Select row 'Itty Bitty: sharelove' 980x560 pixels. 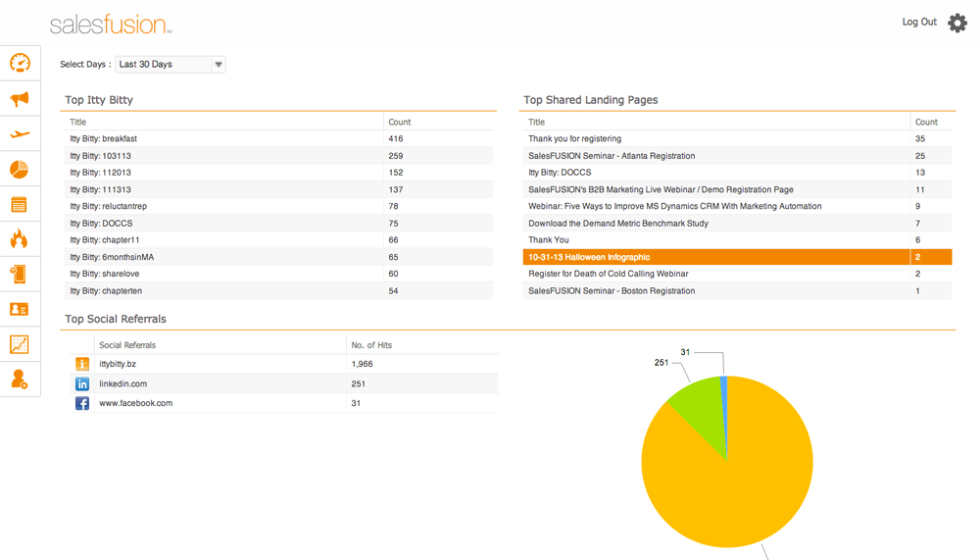(x=278, y=274)
